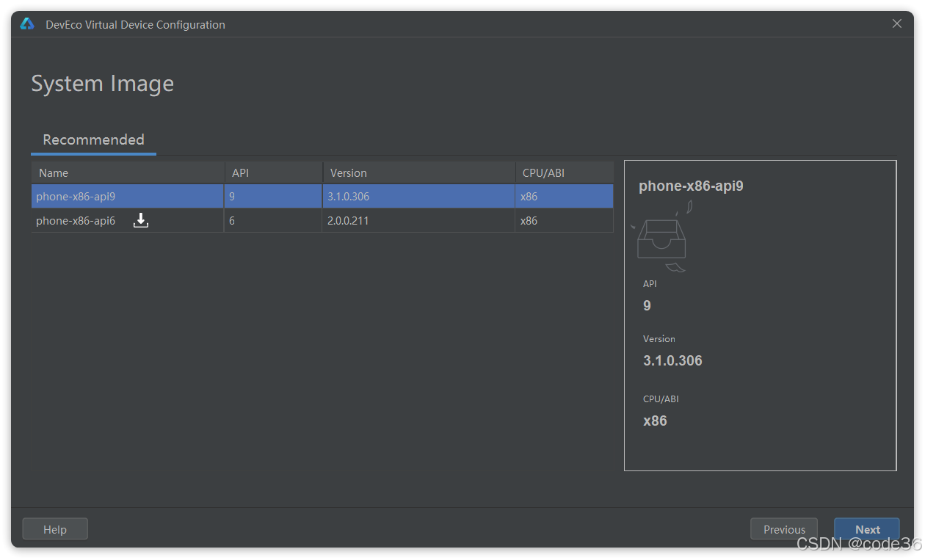Sort by the Version column header
Screen dimensions: 925x560
coord(418,172)
